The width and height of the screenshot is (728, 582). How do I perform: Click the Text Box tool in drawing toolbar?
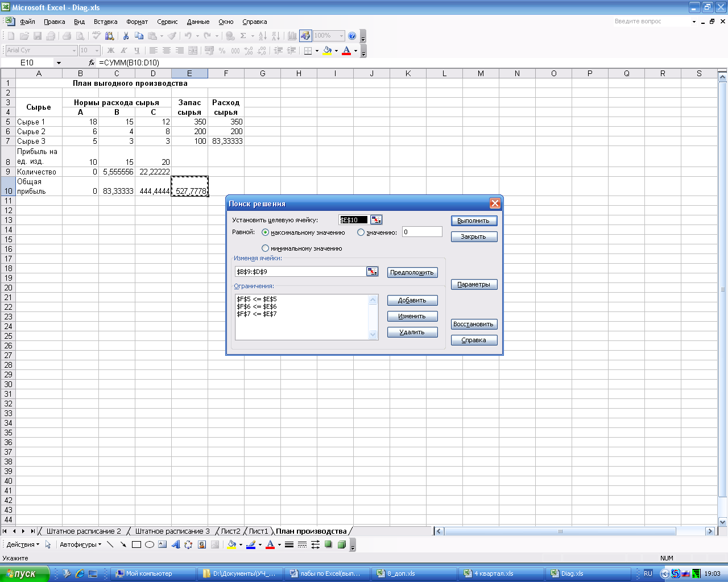point(163,544)
